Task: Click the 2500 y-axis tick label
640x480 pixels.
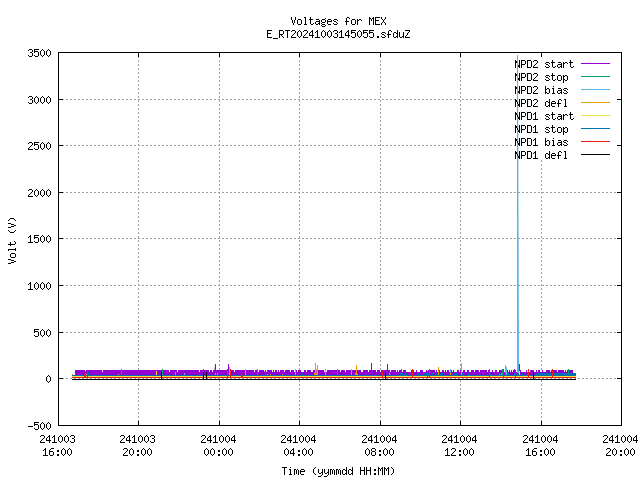Action: (x=39, y=146)
